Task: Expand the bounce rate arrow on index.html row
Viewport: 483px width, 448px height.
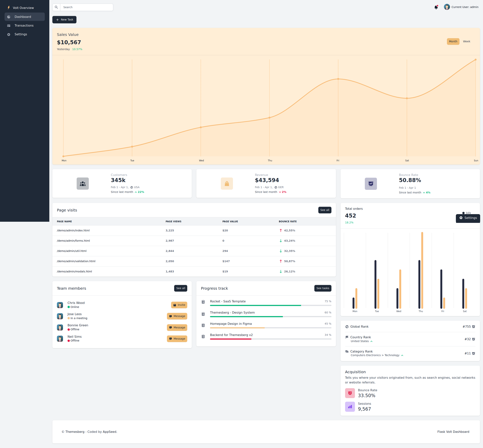Action: point(281,230)
